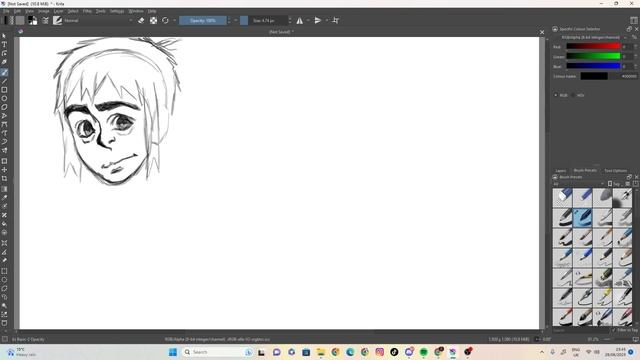Click the Vertical Mirror tool icon

click(x=318, y=20)
